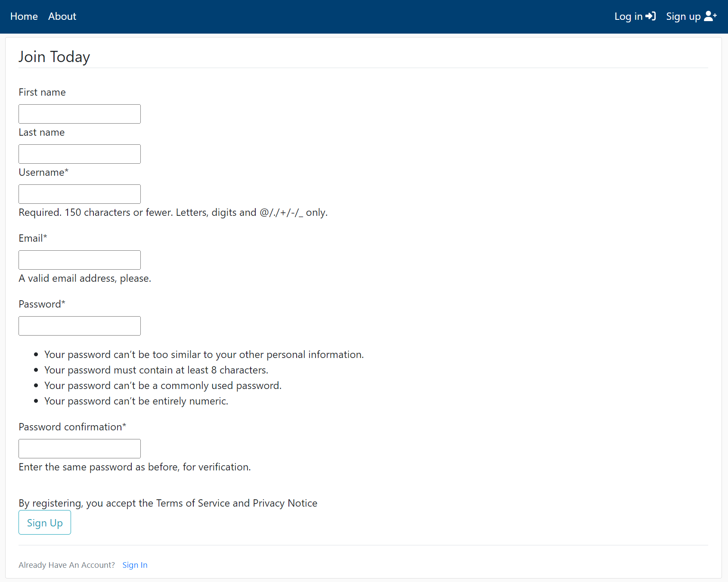The image size is (728, 582).
Task: Click the 'Last name' field label
Action: [42, 133]
